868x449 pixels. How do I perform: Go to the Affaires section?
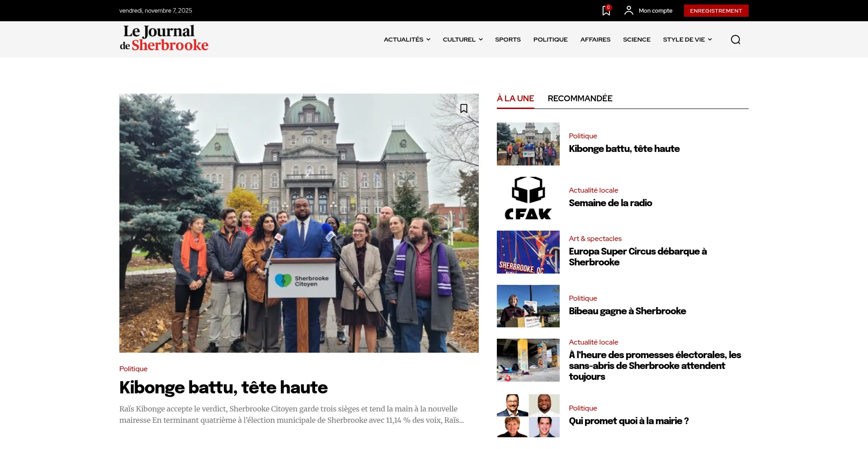[595, 40]
